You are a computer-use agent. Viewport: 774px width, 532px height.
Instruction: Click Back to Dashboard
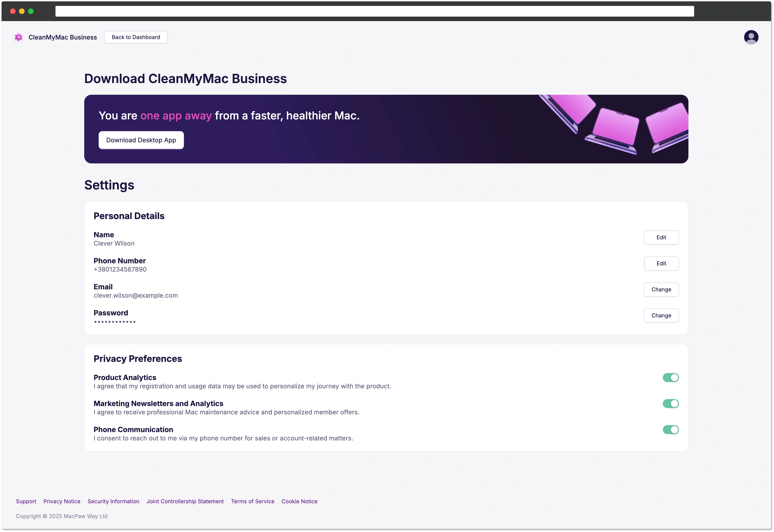click(x=135, y=37)
